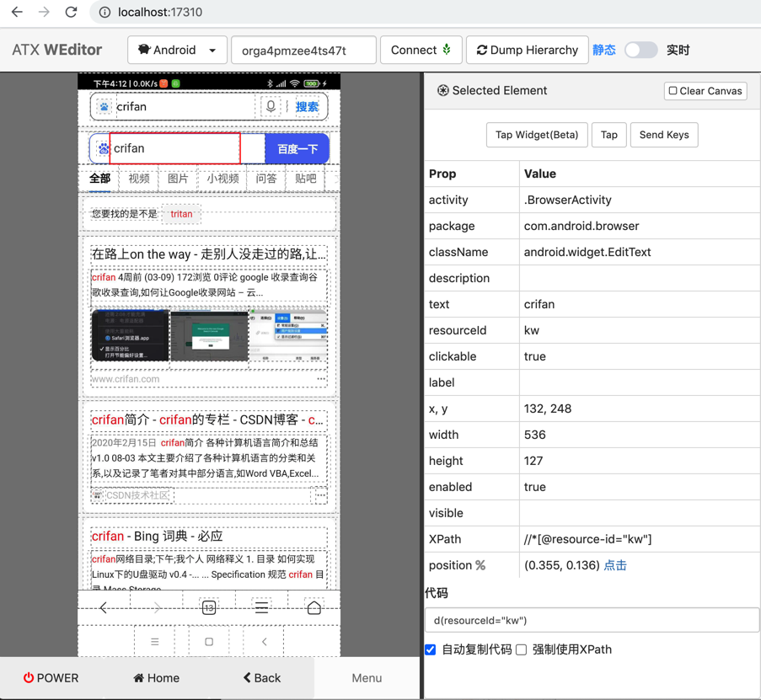
Task: Reload the localhost page
Action: click(x=71, y=12)
